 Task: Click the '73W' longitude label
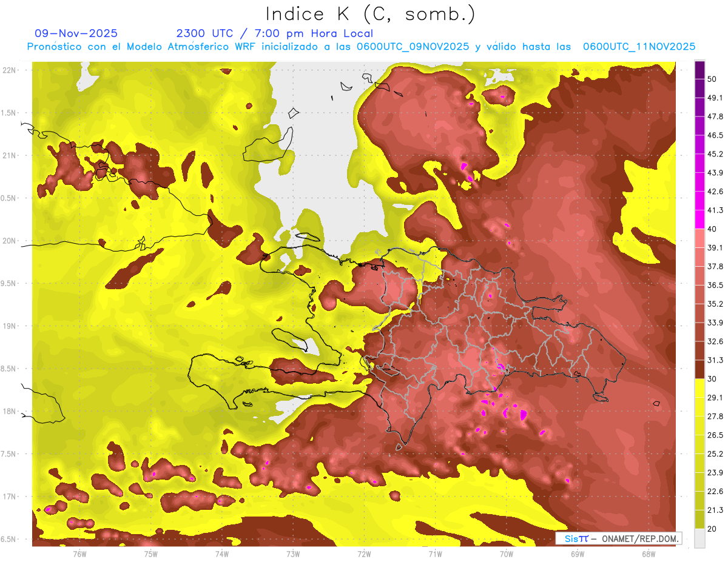click(293, 554)
